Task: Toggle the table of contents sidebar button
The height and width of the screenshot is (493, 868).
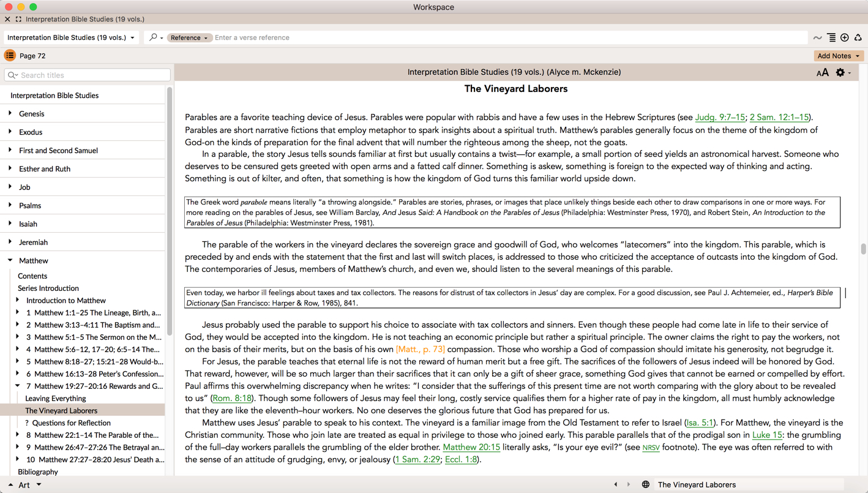Action: [x=10, y=56]
